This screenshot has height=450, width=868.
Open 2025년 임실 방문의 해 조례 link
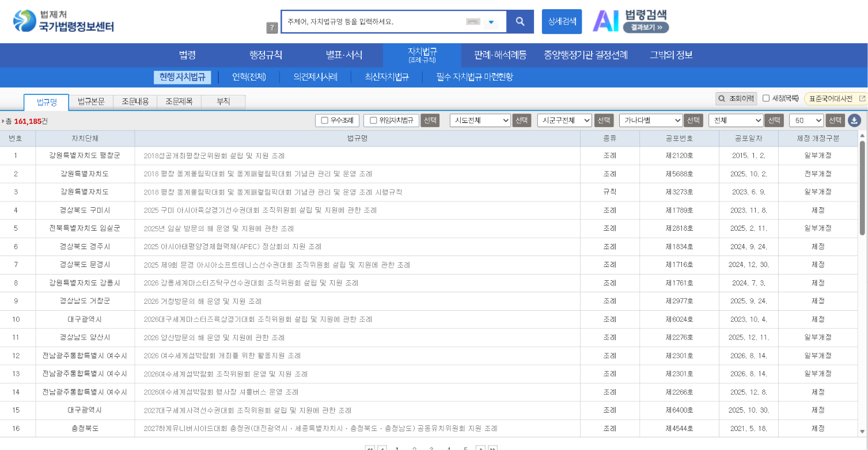218,228
